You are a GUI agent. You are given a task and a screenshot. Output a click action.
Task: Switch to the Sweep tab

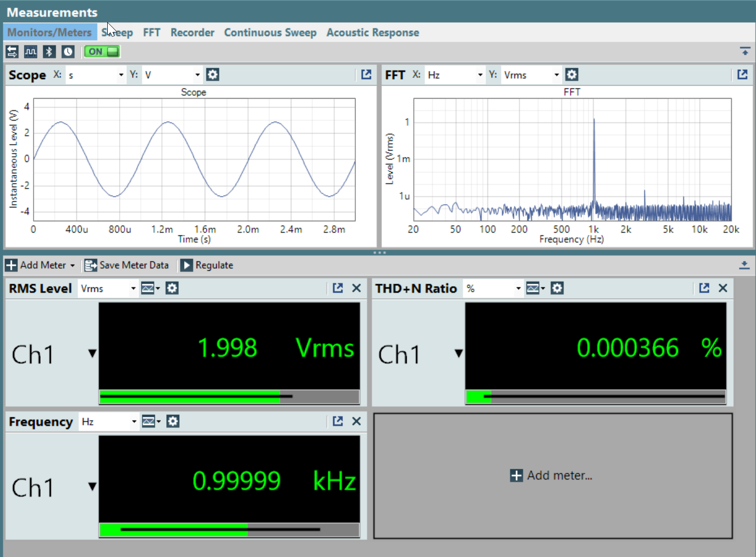point(117,32)
